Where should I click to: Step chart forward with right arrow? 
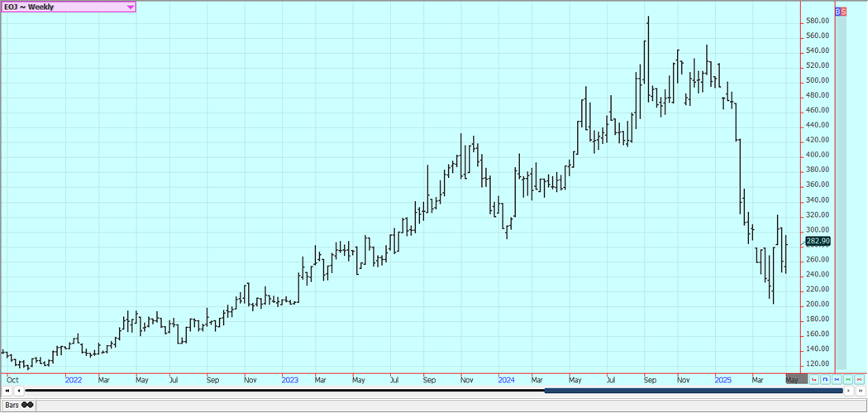pos(849,391)
